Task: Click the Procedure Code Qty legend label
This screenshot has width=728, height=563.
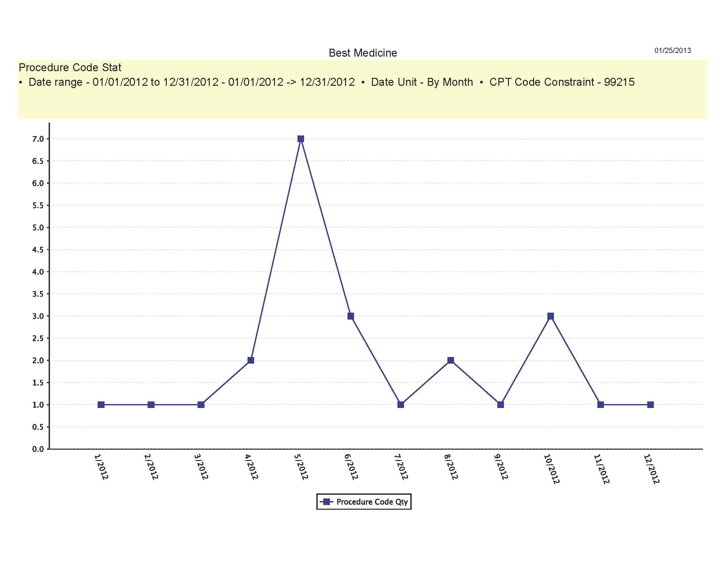Action: tap(372, 502)
